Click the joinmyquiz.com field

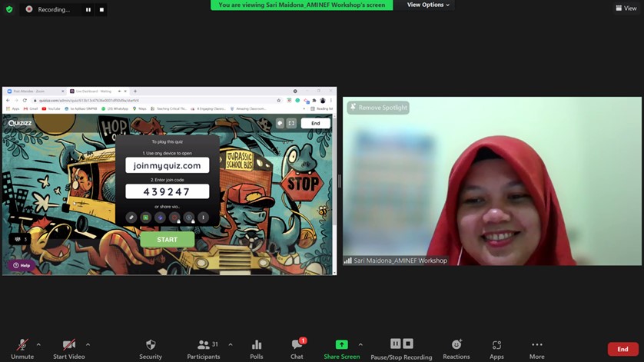coord(168,165)
